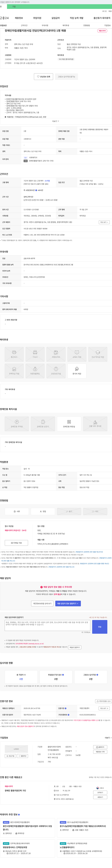Jump to the 근무조건 section tab
The height and width of the screenshot is (868, 112).
(x=24, y=25)
